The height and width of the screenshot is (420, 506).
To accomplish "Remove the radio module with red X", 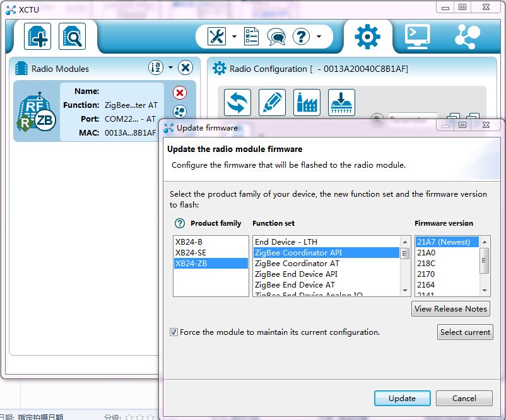I will (x=180, y=93).
